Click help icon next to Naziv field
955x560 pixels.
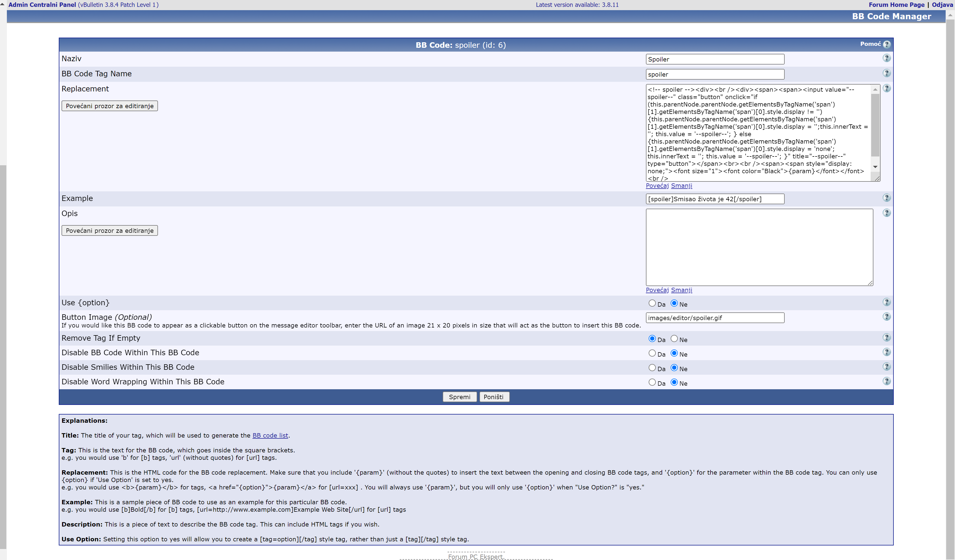click(886, 58)
